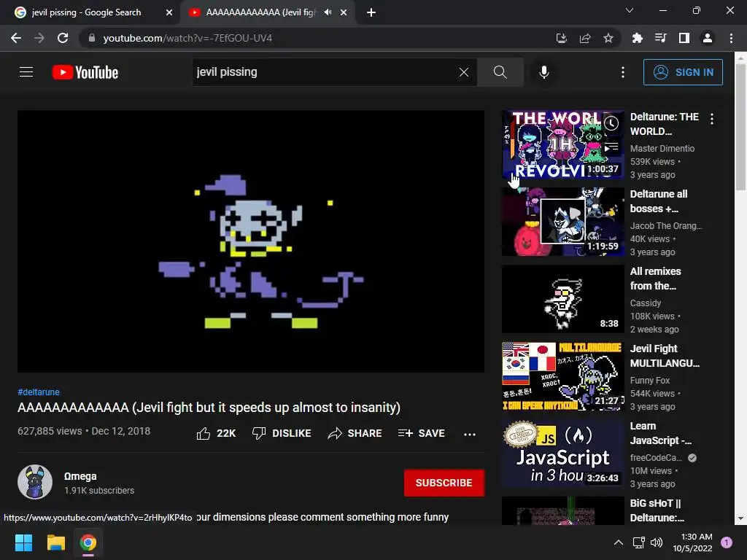View site info lock icon
This screenshot has width=747, height=560.
point(92,38)
